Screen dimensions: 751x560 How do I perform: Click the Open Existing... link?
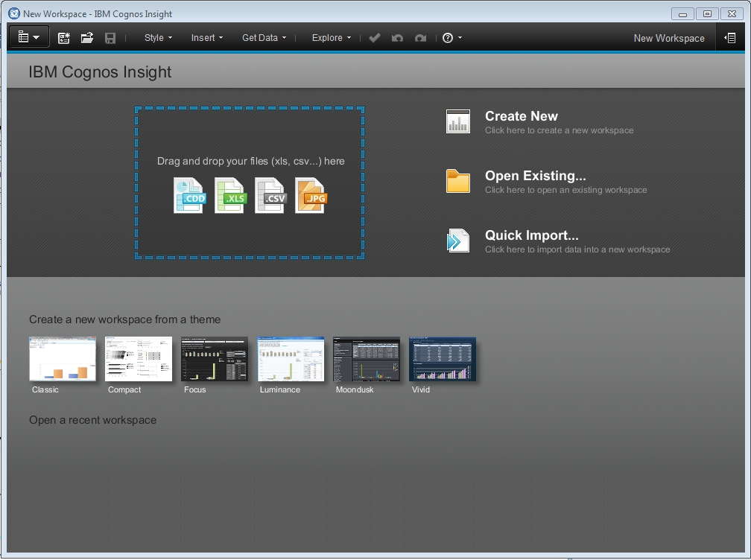coord(535,176)
